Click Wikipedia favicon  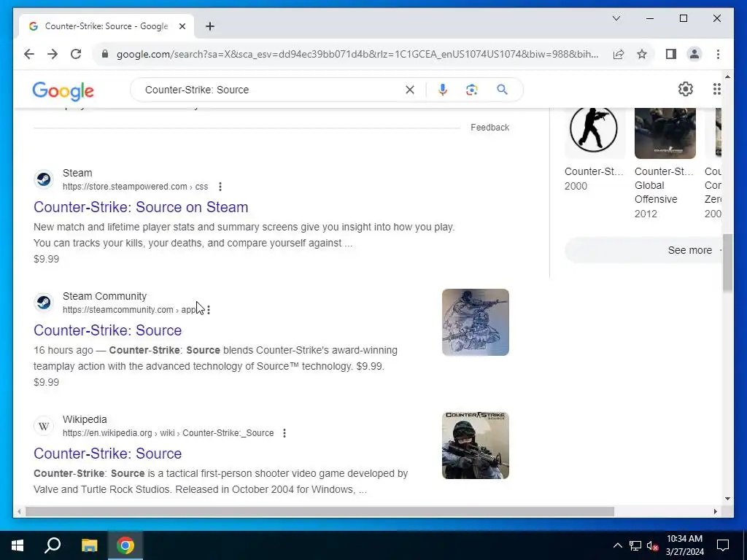point(44,426)
